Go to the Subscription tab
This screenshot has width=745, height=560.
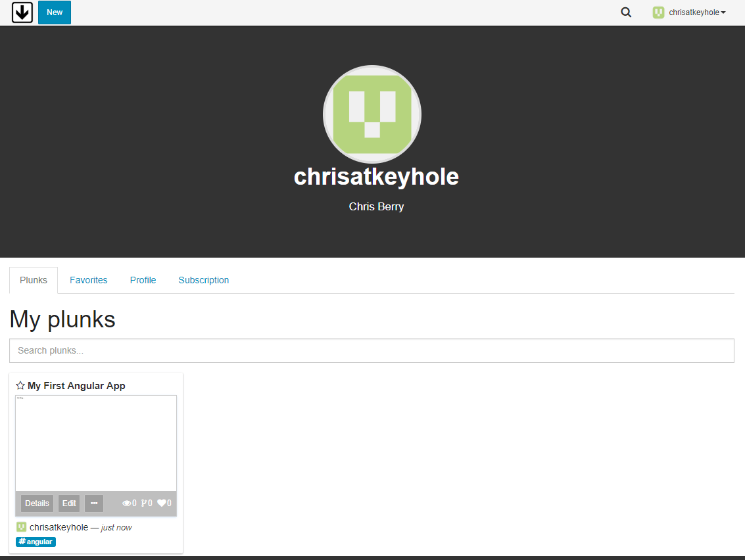[204, 280]
